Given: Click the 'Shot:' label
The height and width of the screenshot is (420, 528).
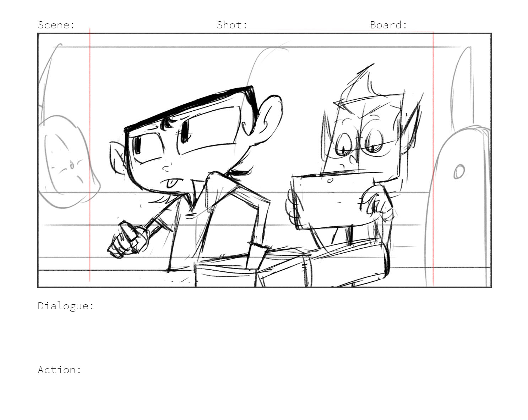Looking at the screenshot, I should coord(232,25).
